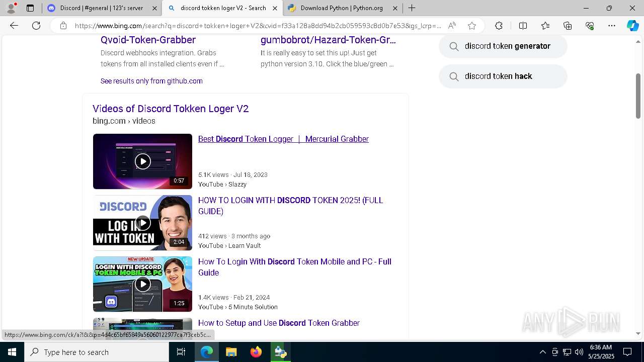Open Videos of Discord Tokken Loger V2
644x362 pixels.
(171, 109)
